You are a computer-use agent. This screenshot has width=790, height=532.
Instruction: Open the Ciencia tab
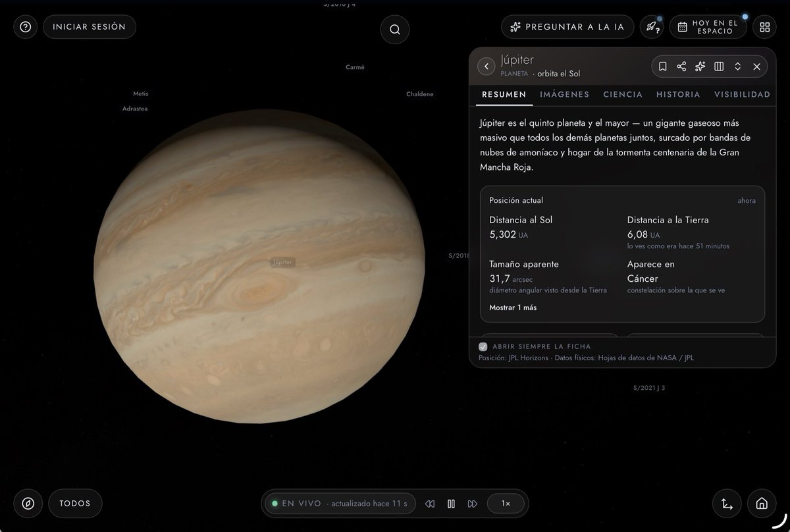click(623, 94)
